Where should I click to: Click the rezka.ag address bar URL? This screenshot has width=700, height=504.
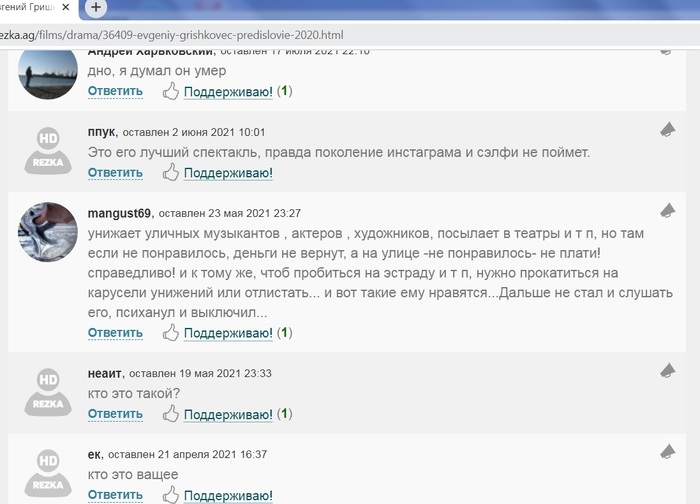pos(171,35)
